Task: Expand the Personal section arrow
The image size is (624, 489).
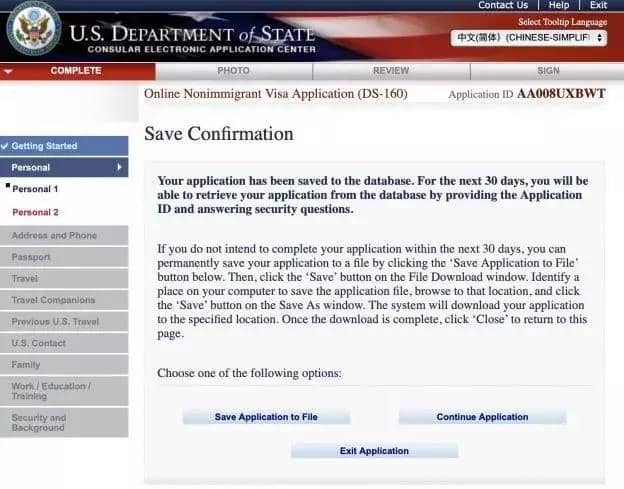Action: [x=120, y=167]
